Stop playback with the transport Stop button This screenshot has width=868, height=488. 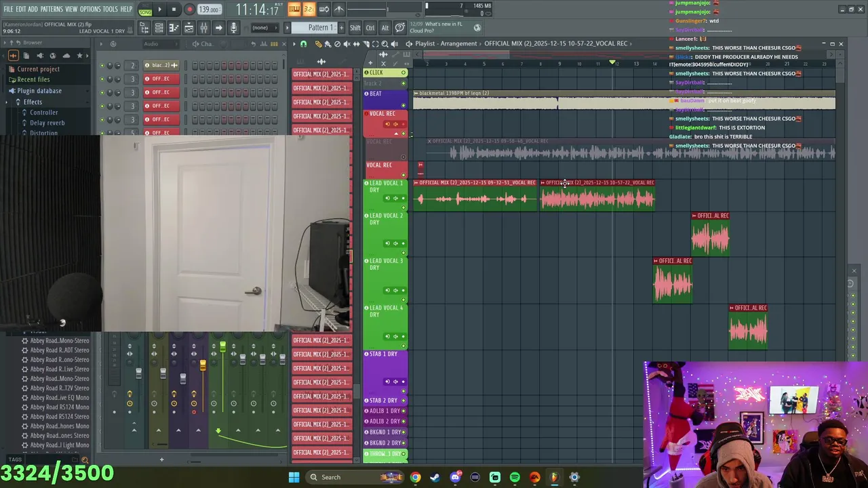(x=174, y=9)
